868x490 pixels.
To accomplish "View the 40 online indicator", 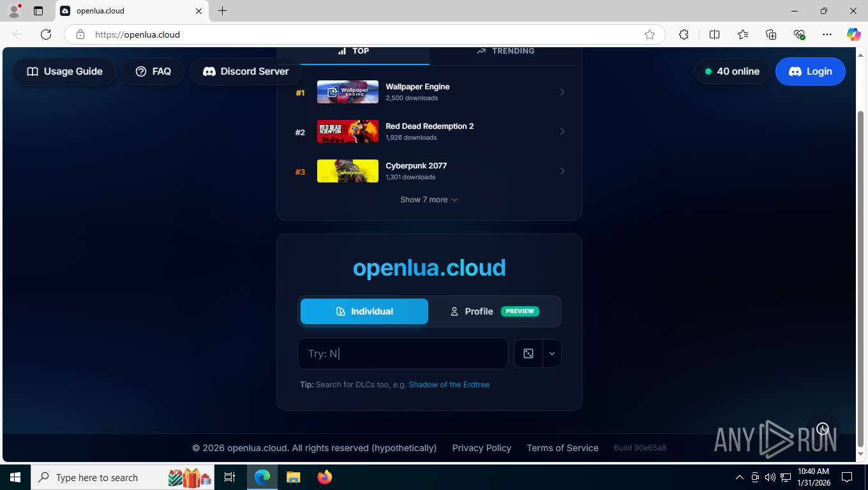I will click(732, 71).
